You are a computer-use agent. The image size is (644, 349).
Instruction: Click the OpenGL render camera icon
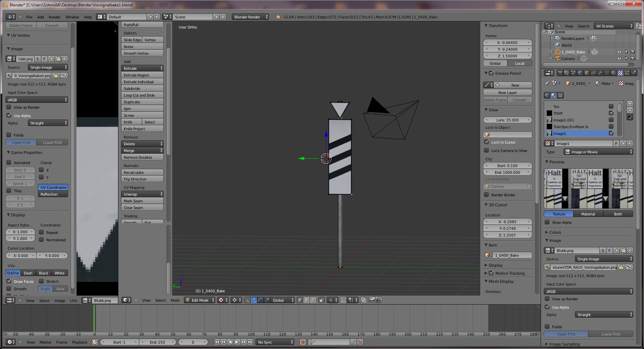click(x=372, y=300)
